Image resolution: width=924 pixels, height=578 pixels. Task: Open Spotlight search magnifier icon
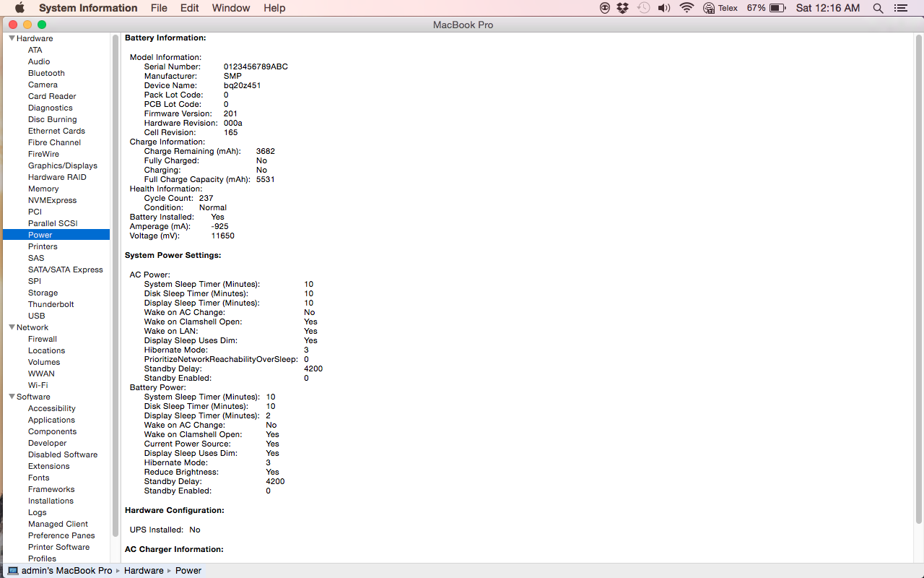pyautogui.click(x=878, y=8)
